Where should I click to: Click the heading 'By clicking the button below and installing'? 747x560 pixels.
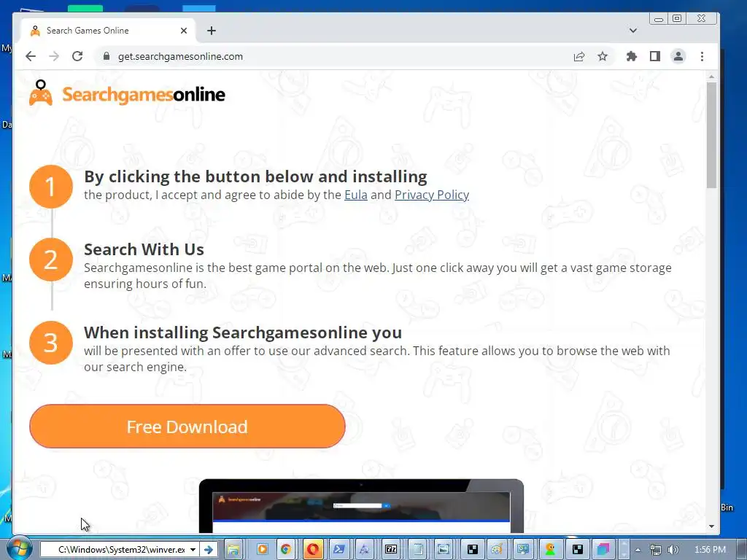[x=255, y=176]
